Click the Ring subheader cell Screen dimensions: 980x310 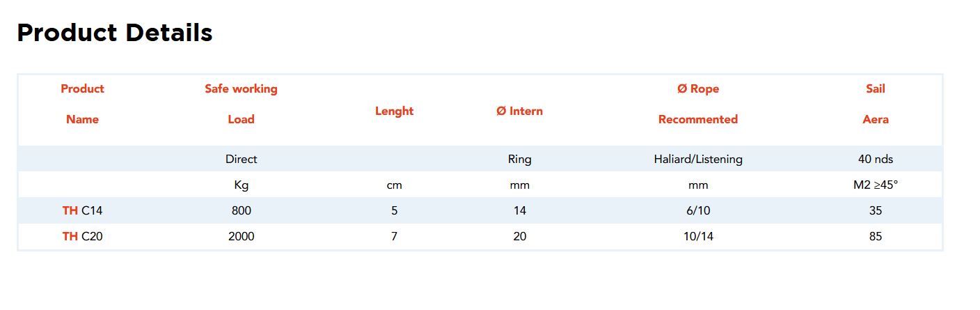point(519,159)
